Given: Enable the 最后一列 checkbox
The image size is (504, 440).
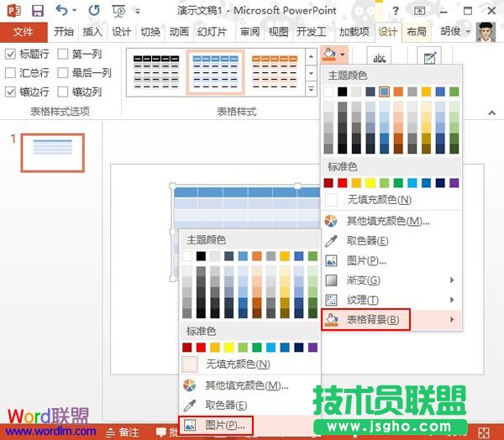Looking at the screenshot, I should click(x=63, y=73).
